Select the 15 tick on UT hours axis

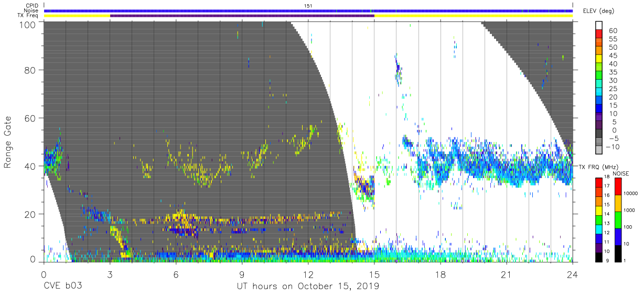pyautogui.click(x=374, y=274)
